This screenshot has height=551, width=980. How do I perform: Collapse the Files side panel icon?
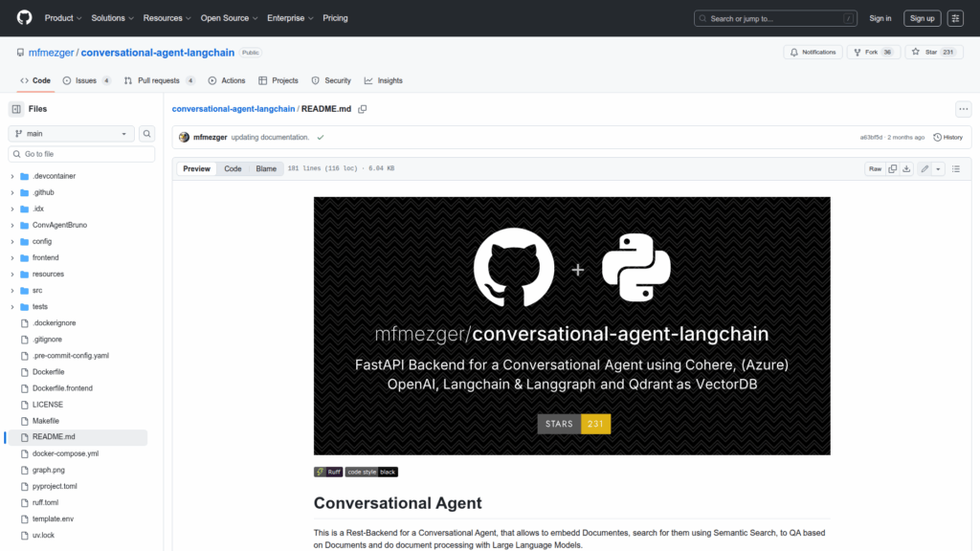[16, 109]
